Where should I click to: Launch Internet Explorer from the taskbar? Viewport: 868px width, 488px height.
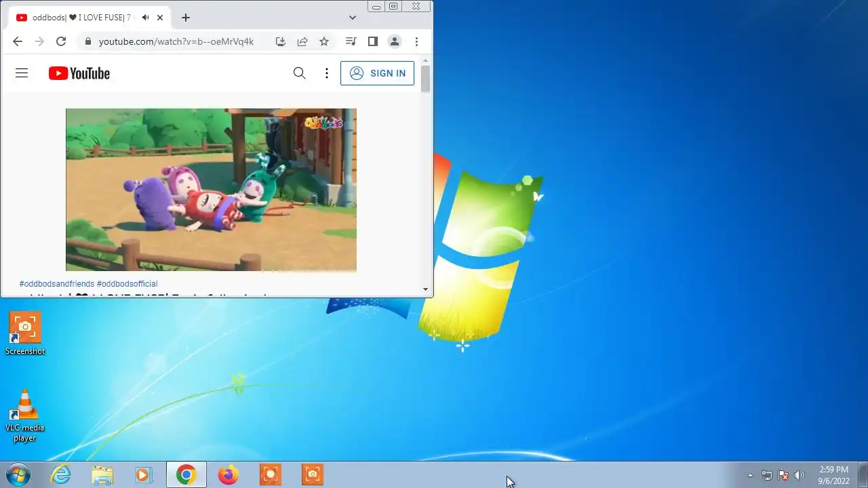[x=61, y=474]
